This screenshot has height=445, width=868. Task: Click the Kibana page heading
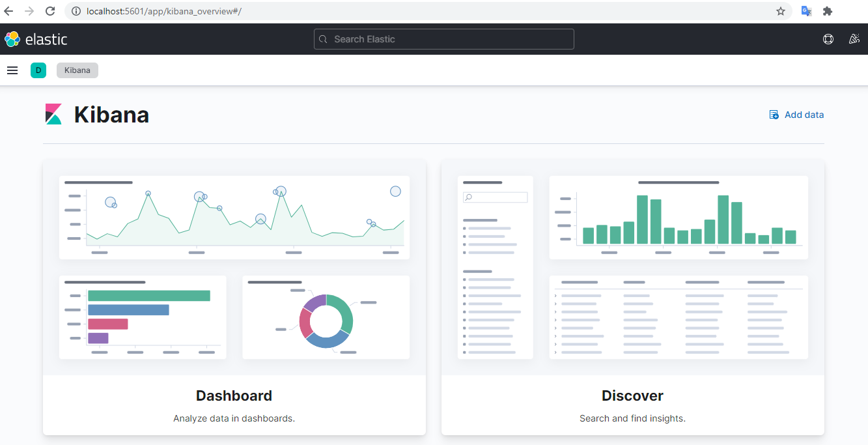(111, 115)
